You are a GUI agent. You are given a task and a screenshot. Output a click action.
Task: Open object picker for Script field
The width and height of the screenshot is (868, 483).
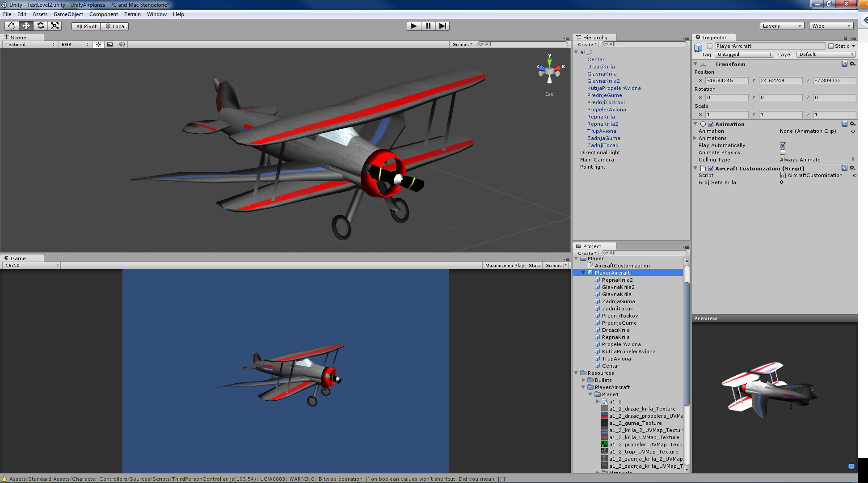[854, 175]
